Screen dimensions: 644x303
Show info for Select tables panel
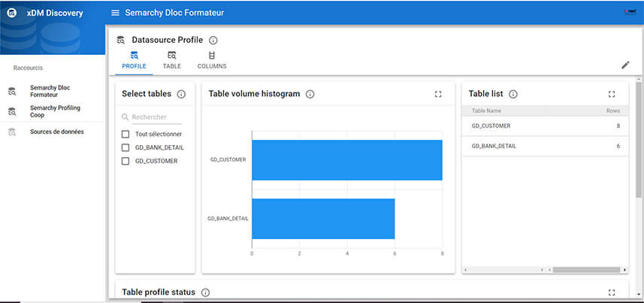click(x=180, y=94)
